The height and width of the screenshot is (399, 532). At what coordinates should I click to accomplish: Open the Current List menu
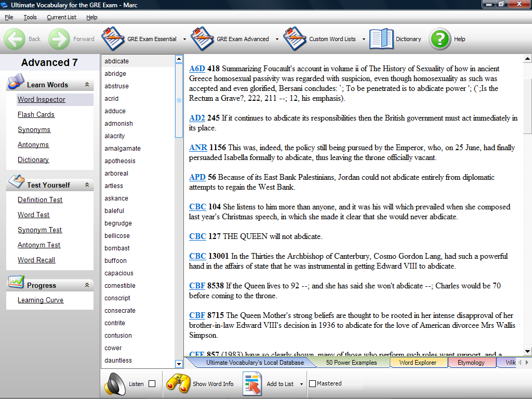(61, 17)
